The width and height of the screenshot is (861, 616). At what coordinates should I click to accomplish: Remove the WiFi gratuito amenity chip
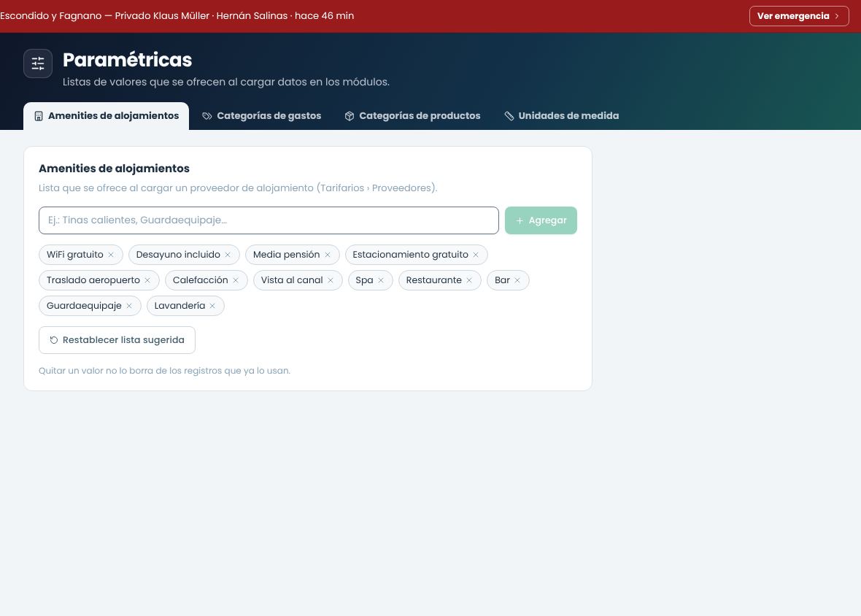click(x=111, y=255)
